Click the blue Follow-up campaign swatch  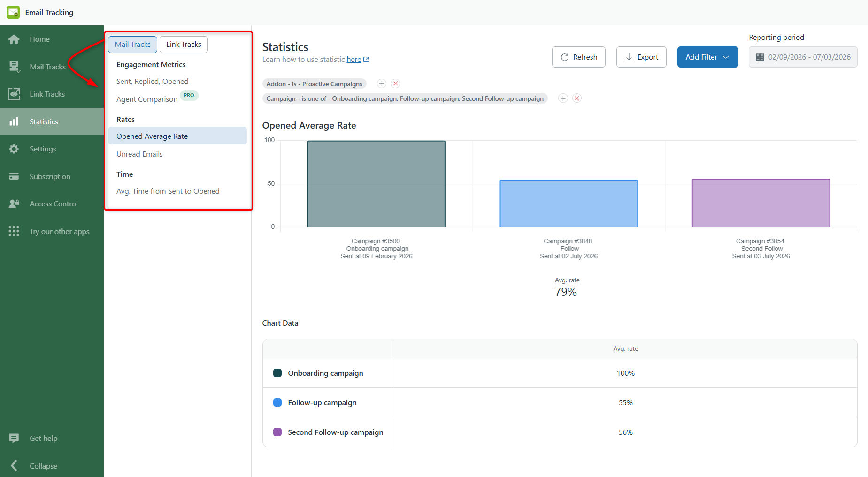[x=277, y=402]
